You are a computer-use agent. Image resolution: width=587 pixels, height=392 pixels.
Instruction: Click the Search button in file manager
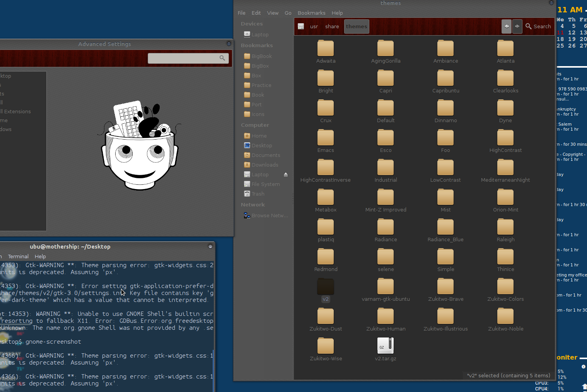[x=538, y=26]
